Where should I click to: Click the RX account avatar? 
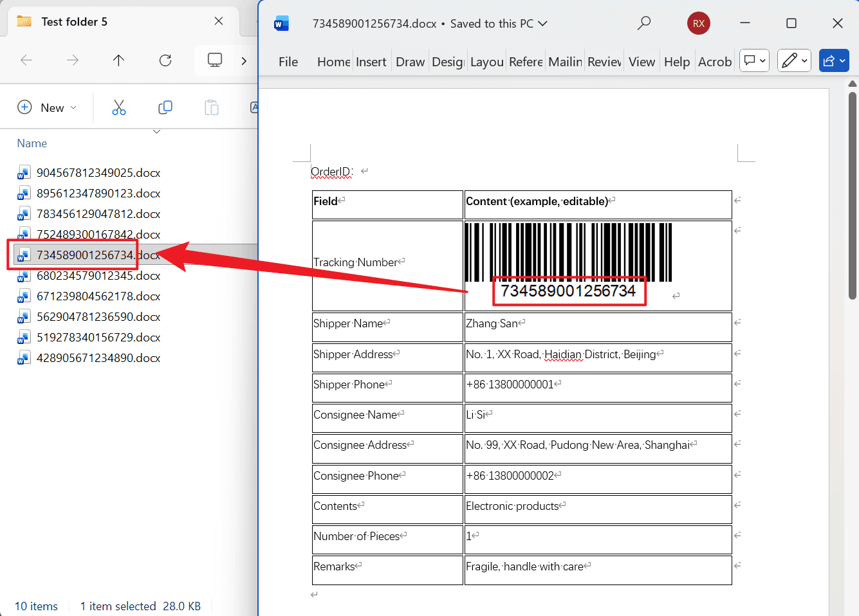pyautogui.click(x=699, y=24)
